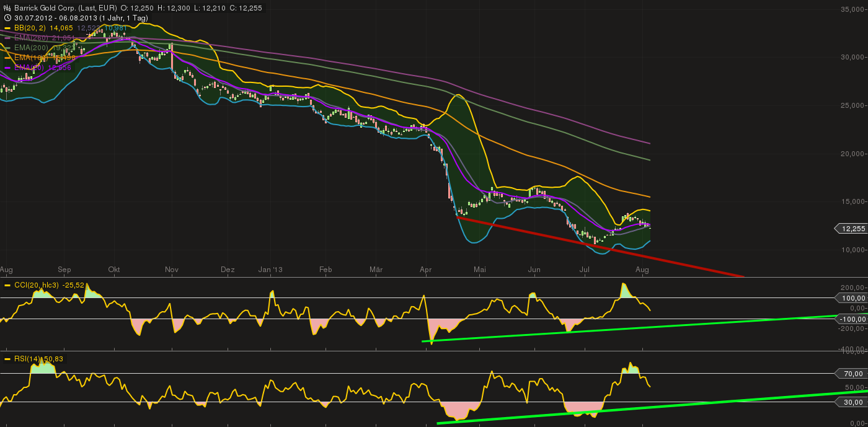
Task: Select the candlestick chart icon beside Barrick Gold Corp.
Action: 7,8
